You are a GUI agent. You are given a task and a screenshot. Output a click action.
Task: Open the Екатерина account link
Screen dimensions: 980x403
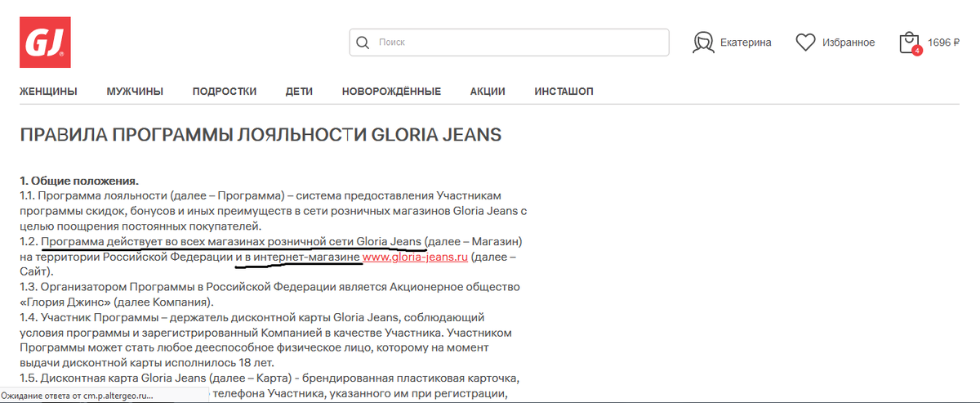tap(746, 43)
